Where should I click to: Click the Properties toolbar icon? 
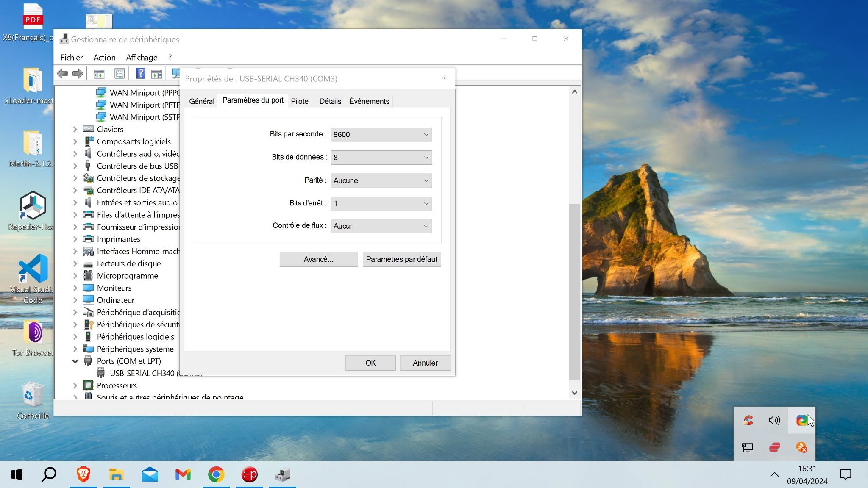[x=120, y=74]
